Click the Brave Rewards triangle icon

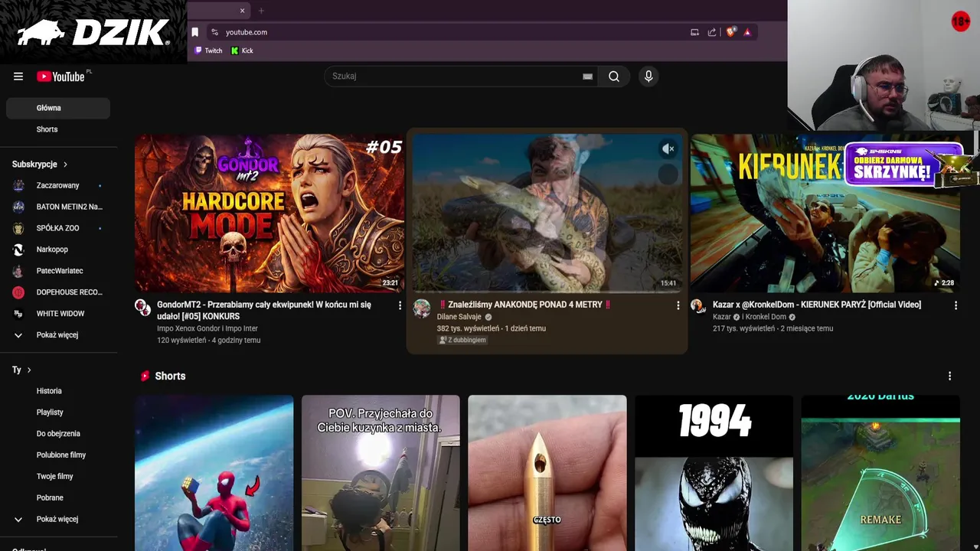[x=747, y=32]
